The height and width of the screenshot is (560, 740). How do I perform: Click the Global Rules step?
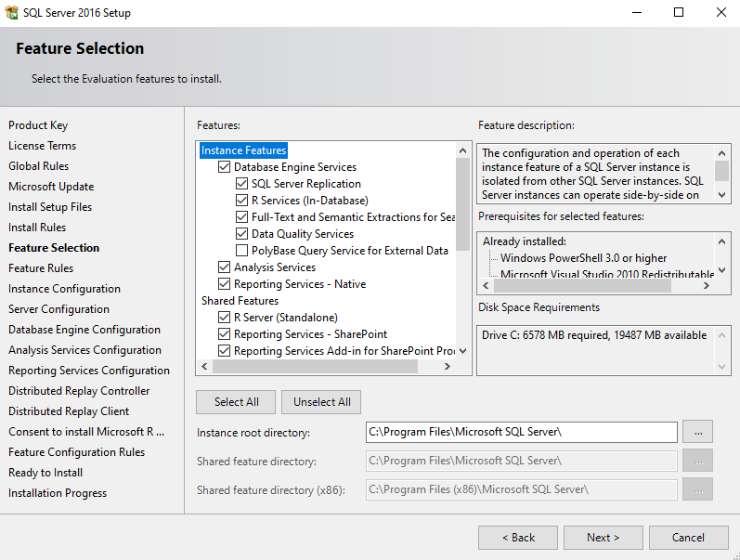click(38, 166)
